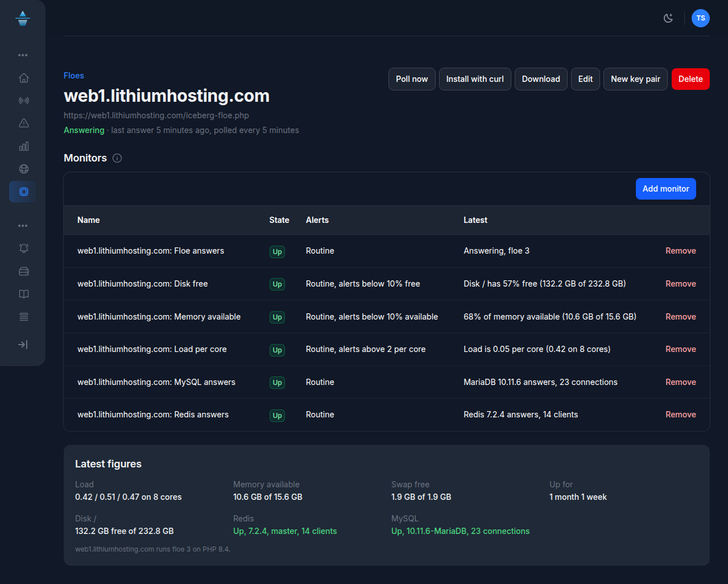Open the Floe answers monitor name
The height and width of the screenshot is (584, 728).
(x=151, y=251)
